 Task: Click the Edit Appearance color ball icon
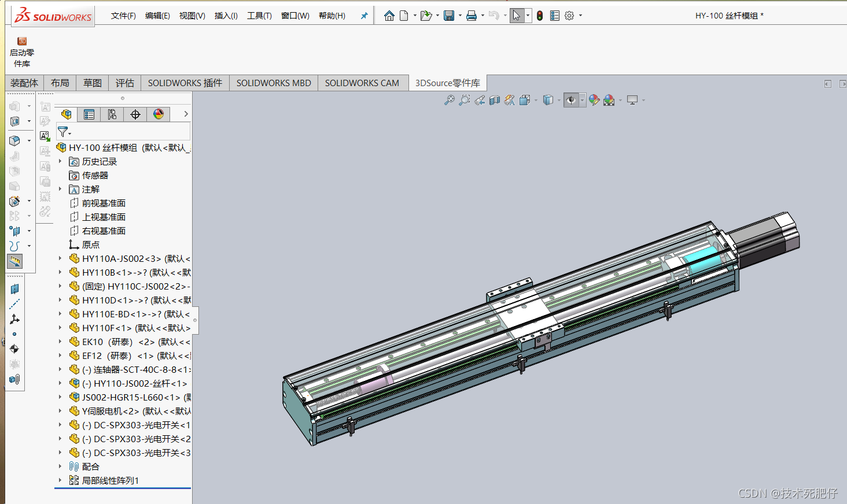pos(594,100)
